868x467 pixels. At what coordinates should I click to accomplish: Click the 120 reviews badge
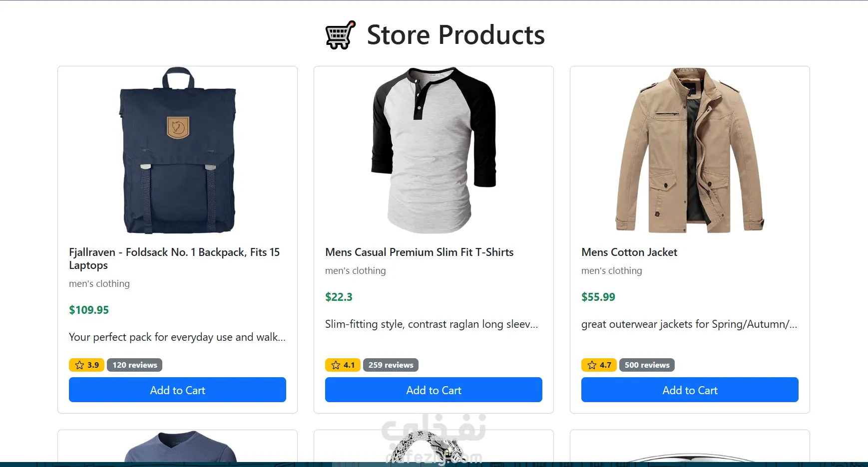point(135,365)
